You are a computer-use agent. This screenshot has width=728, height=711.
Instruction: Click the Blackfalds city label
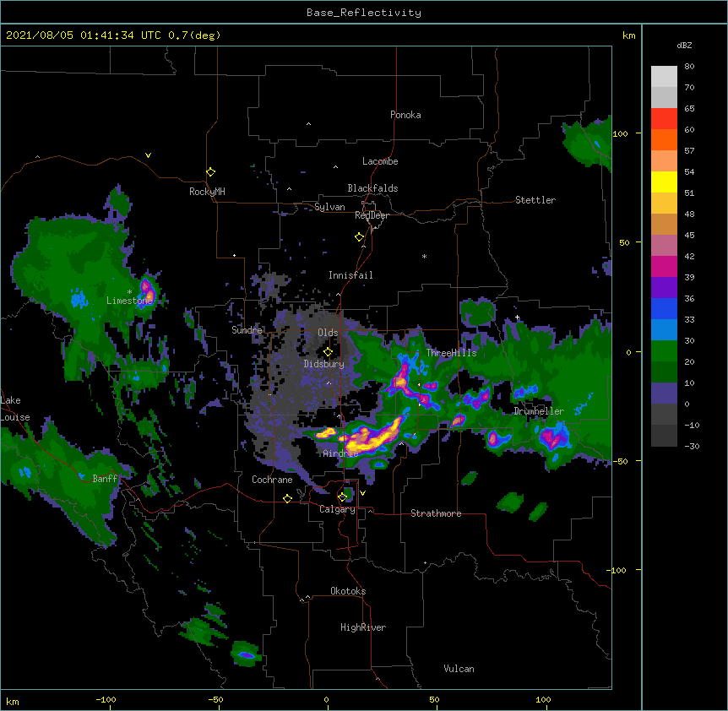pyautogui.click(x=372, y=188)
